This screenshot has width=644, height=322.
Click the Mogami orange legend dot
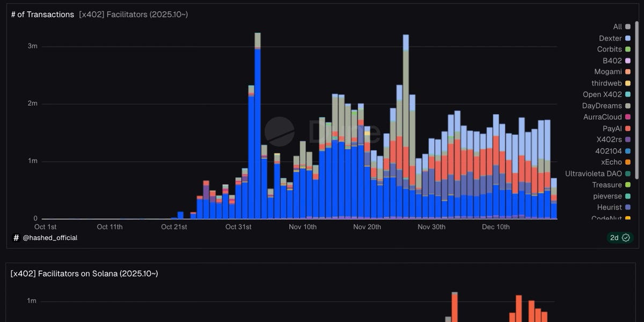click(x=628, y=72)
